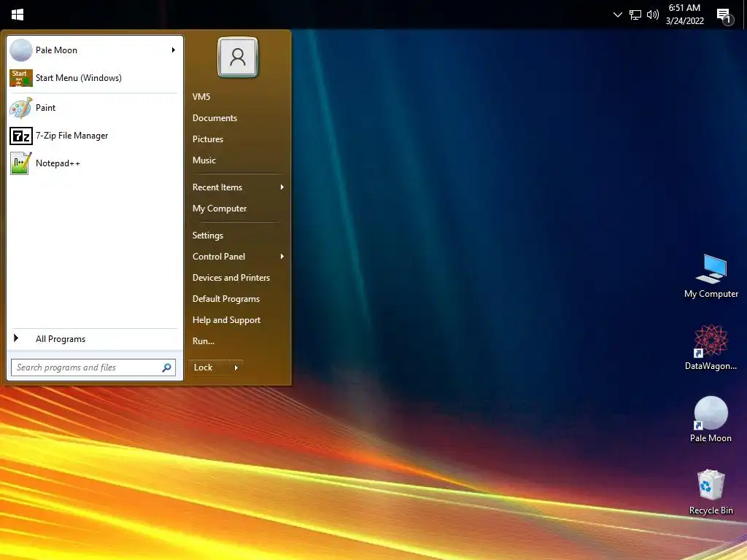Viewport: 747px width, 560px height.
Task: Expand Pale Moon jump list arrow
Action: pyautogui.click(x=174, y=50)
